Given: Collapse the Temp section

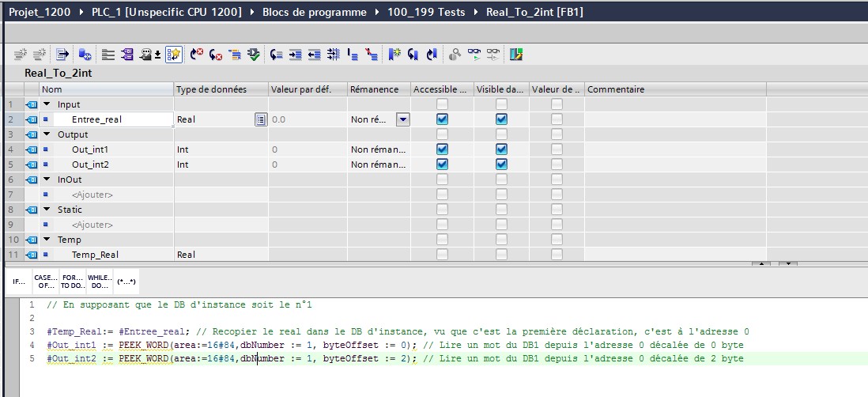Looking at the screenshot, I should click(47, 239).
